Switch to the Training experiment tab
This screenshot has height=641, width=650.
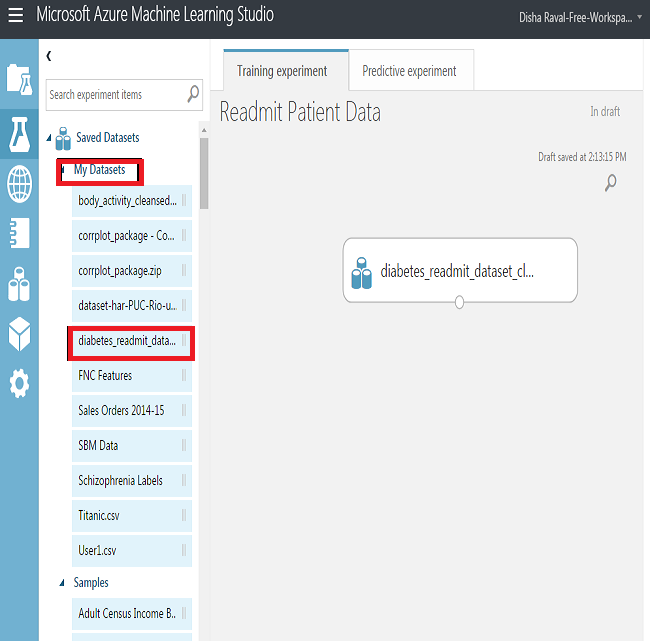[x=282, y=71]
